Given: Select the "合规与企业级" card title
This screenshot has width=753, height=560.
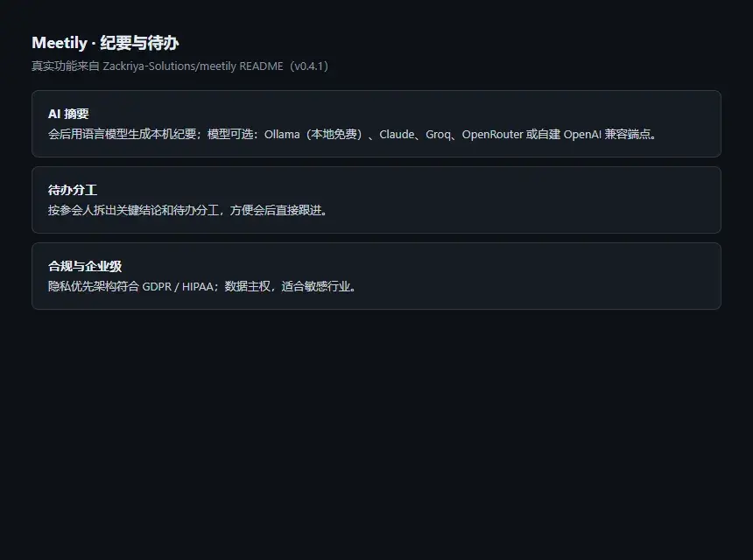Looking at the screenshot, I should 85,266.
